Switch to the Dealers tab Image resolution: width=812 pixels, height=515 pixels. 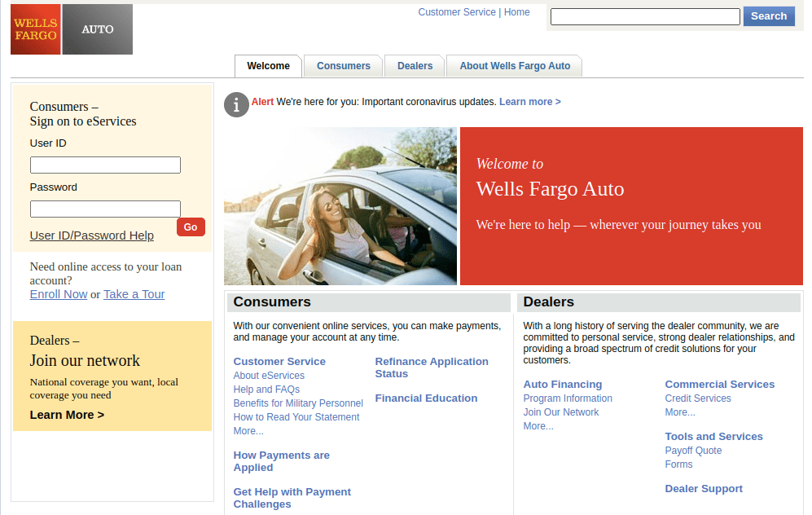tap(415, 66)
